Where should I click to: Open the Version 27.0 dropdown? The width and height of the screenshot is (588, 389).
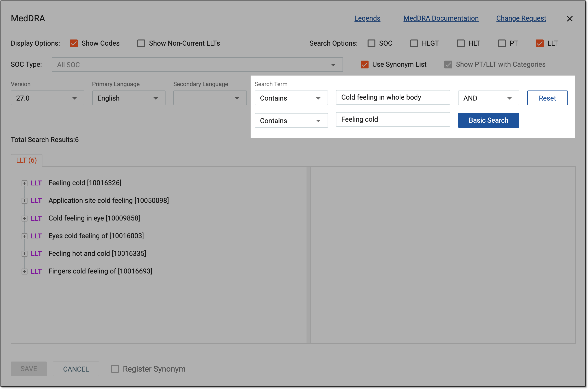coord(47,98)
